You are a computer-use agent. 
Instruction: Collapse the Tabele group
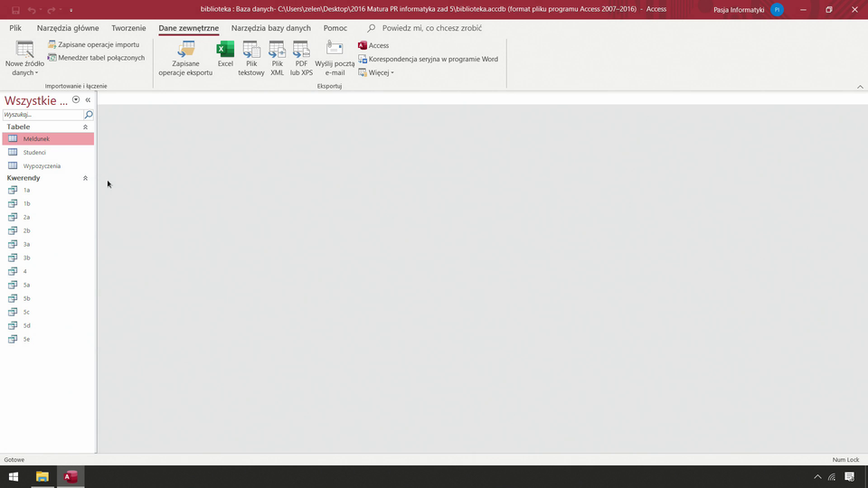tap(86, 127)
